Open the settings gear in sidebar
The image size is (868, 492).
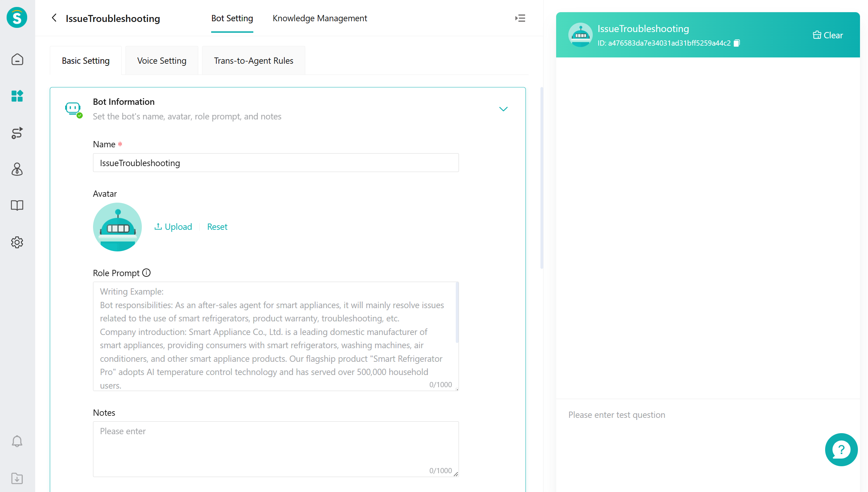click(x=17, y=242)
